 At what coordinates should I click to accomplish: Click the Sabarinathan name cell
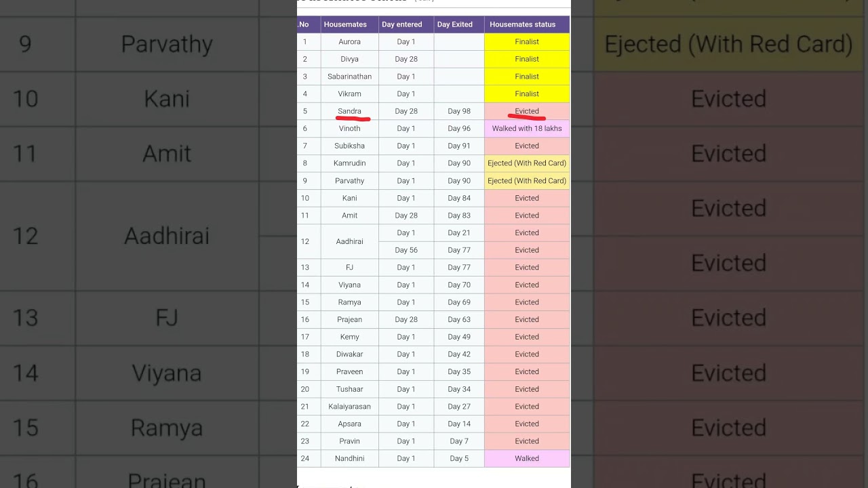pyautogui.click(x=349, y=77)
